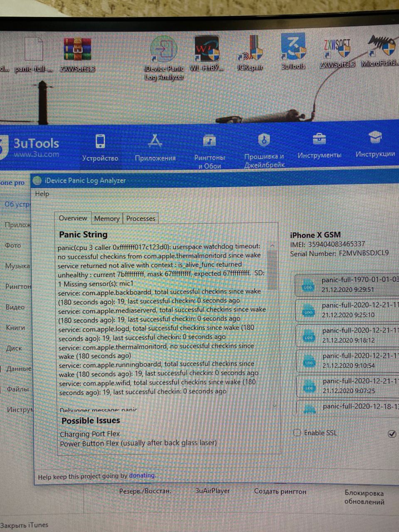Switch to the Memory tab

pyautogui.click(x=107, y=219)
